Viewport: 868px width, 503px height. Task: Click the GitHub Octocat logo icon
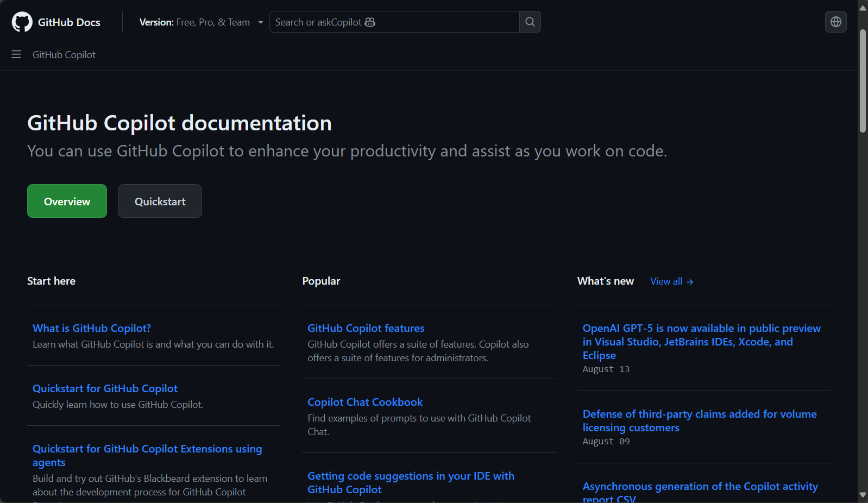click(22, 22)
